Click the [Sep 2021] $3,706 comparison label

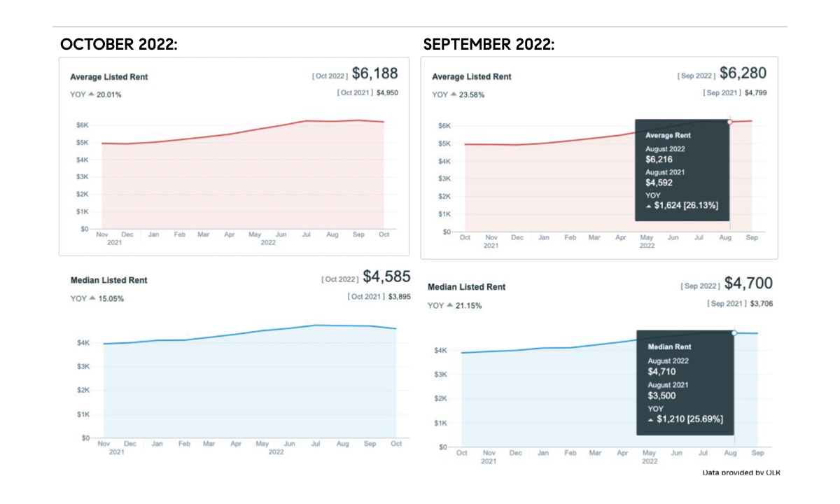coord(740,304)
